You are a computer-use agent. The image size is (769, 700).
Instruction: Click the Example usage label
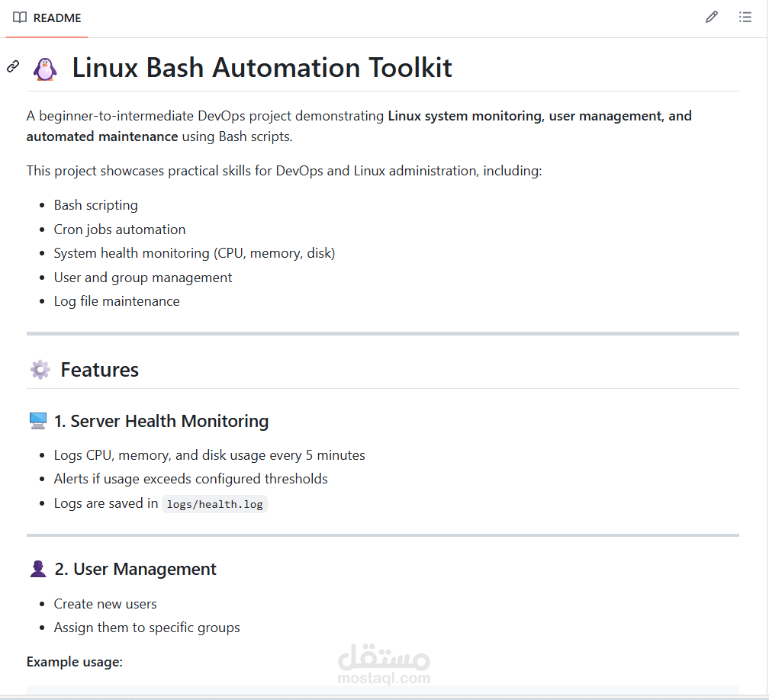coord(74,661)
